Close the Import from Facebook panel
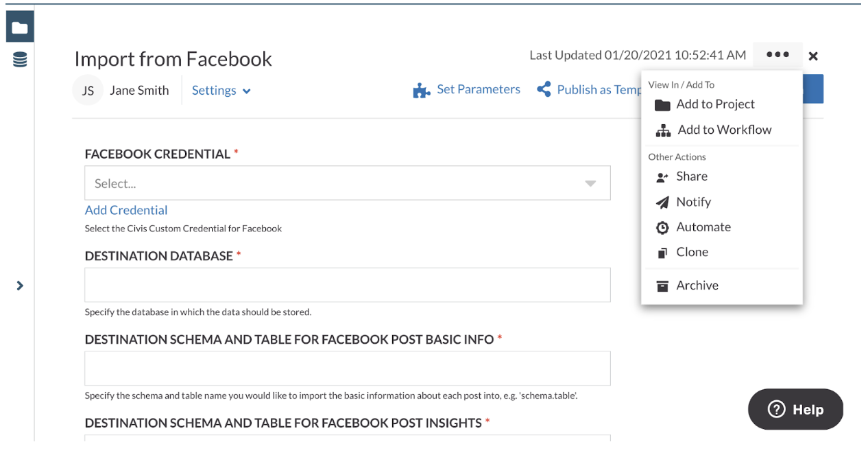868x453 pixels. coord(813,56)
